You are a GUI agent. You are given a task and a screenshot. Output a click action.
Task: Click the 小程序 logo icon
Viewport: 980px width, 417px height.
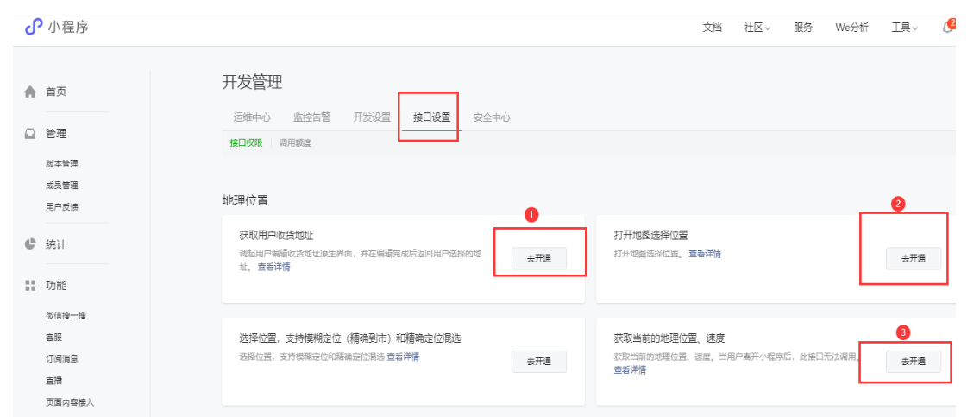click(34, 27)
